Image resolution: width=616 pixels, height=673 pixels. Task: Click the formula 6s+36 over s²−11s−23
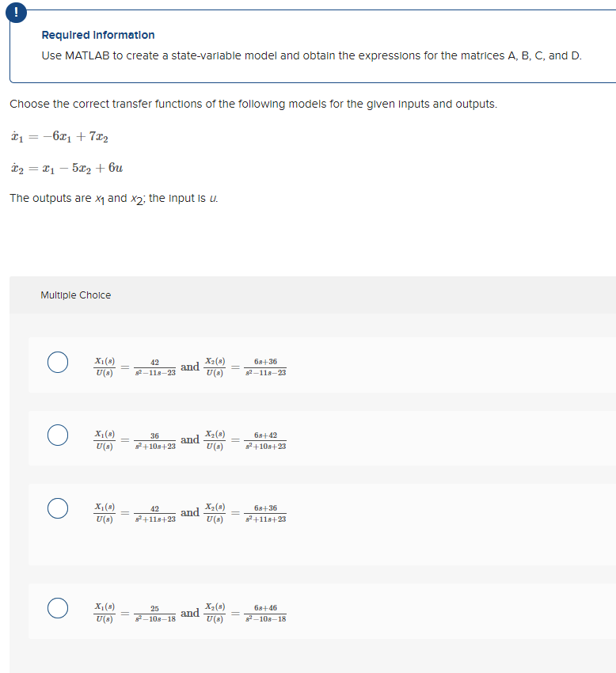[x=266, y=366]
